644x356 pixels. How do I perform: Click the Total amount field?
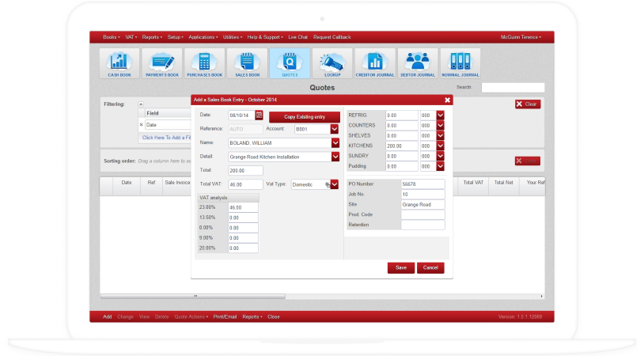245,170
